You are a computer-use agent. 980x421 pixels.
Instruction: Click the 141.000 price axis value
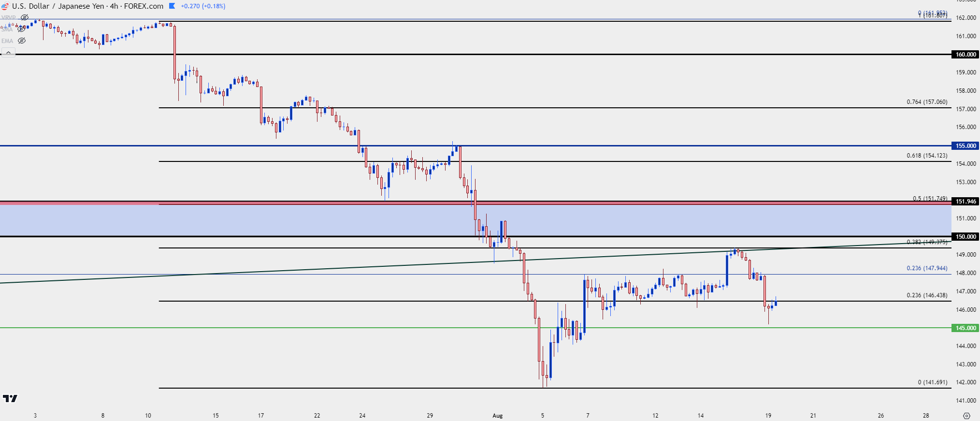pyautogui.click(x=966, y=401)
